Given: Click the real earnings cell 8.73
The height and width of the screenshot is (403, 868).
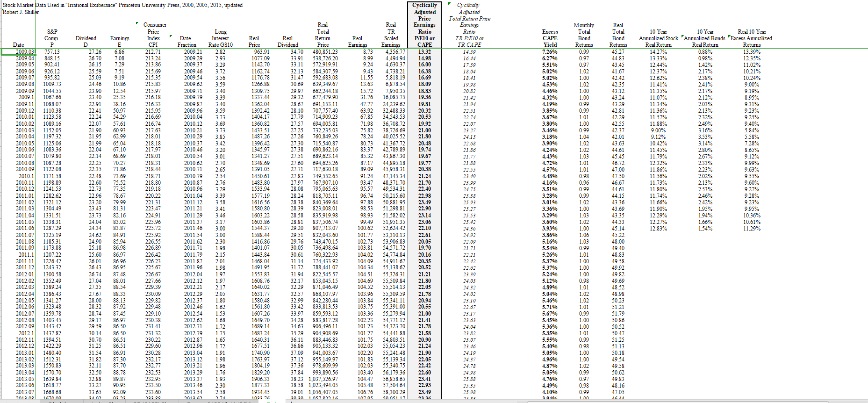Looking at the screenshot, I should [368, 52].
